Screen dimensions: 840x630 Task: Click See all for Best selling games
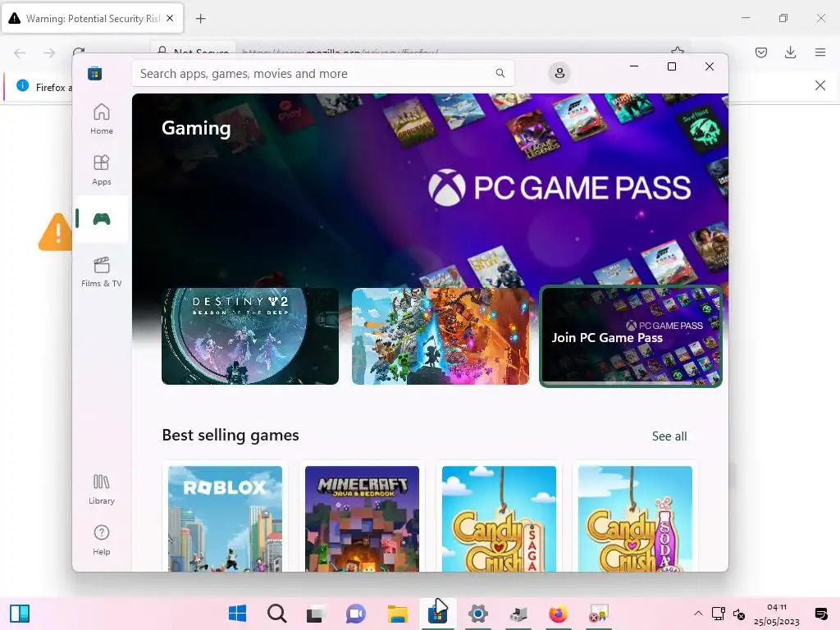point(669,436)
